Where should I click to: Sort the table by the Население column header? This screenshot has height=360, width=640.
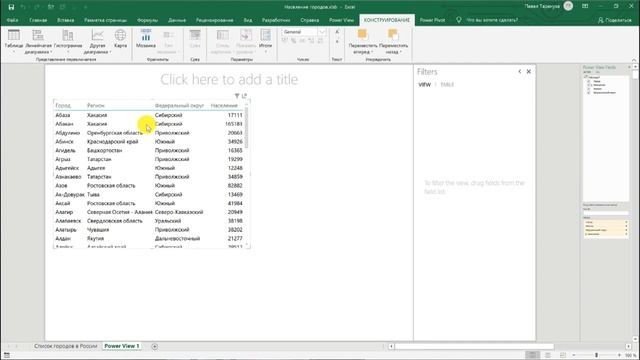pos(224,105)
